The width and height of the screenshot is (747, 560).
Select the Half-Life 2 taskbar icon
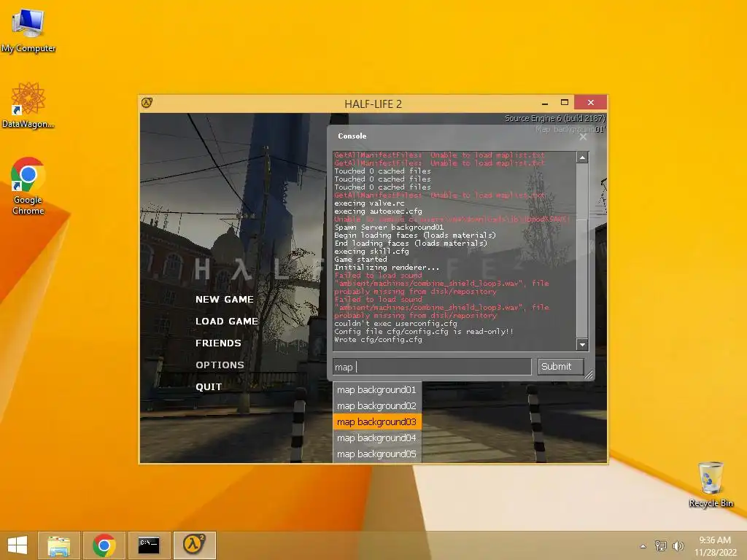tap(194, 545)
